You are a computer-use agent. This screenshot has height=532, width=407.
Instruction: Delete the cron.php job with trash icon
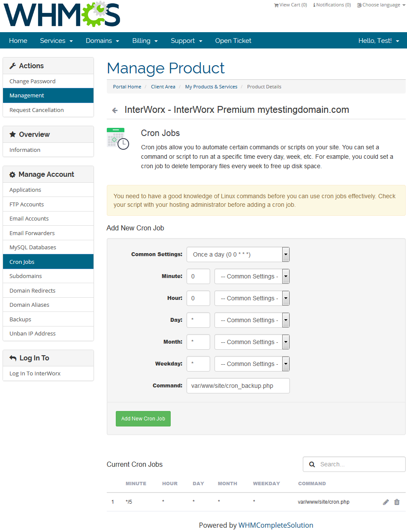(x=397, y=502)
